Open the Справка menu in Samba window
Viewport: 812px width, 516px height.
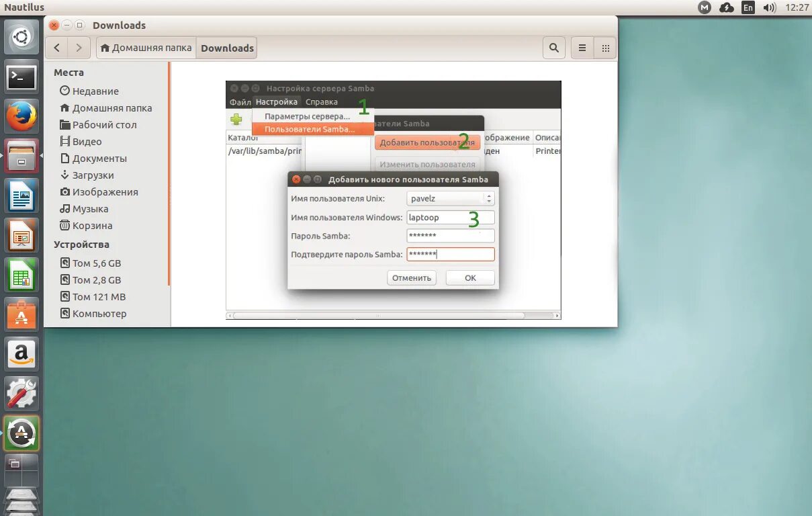point(322,102)
